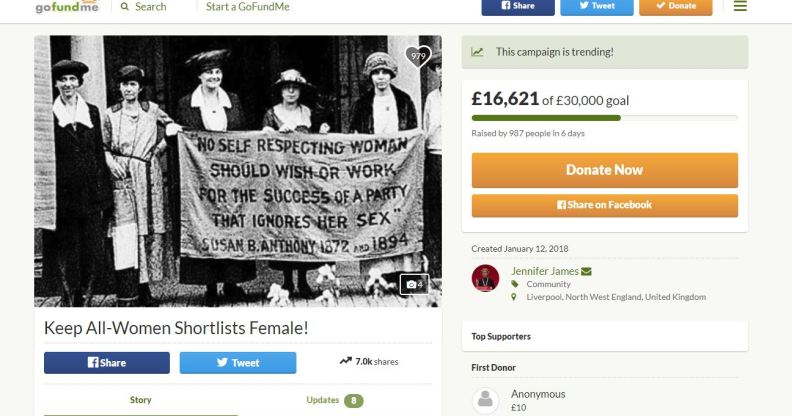Image resolution: width=792 pixels, height=416 pixels.
Task: Tweet the campaign with the button below the title
Action: (238, 362)
